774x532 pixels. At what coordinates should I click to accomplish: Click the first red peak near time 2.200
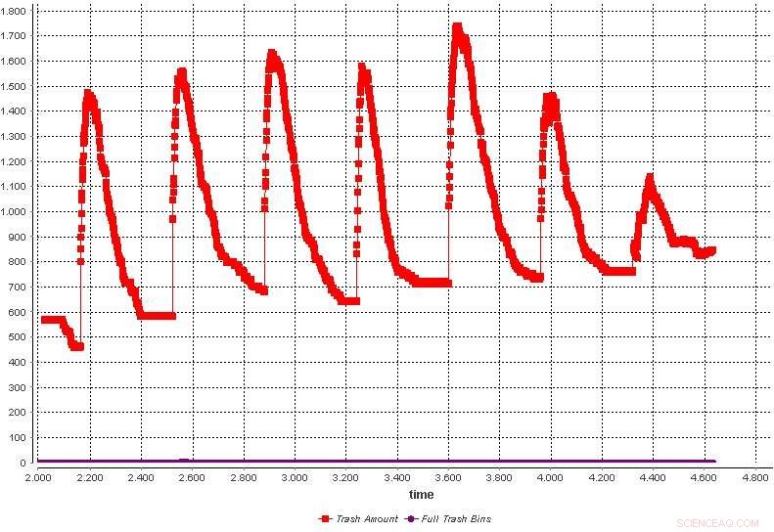88,95
